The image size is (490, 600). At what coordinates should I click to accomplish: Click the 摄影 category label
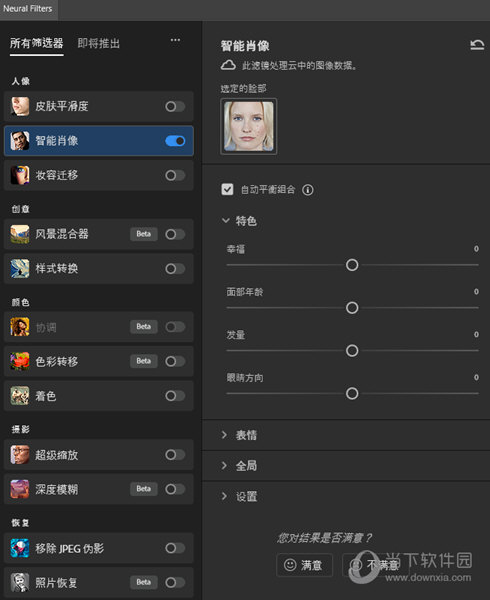click(x=21, y=429)
